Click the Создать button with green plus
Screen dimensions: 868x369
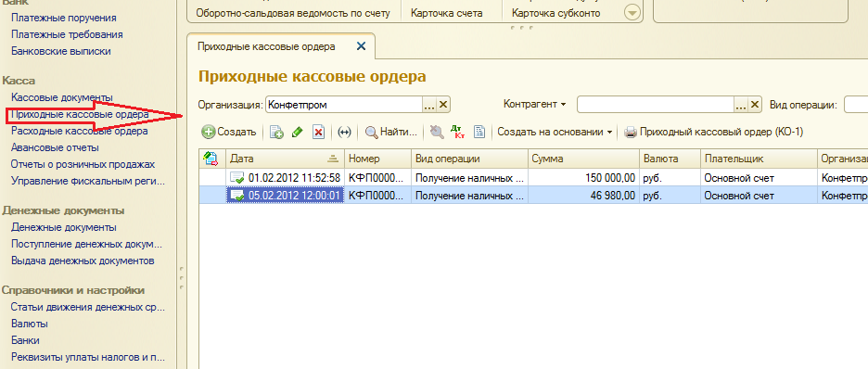tap(229, 133)
